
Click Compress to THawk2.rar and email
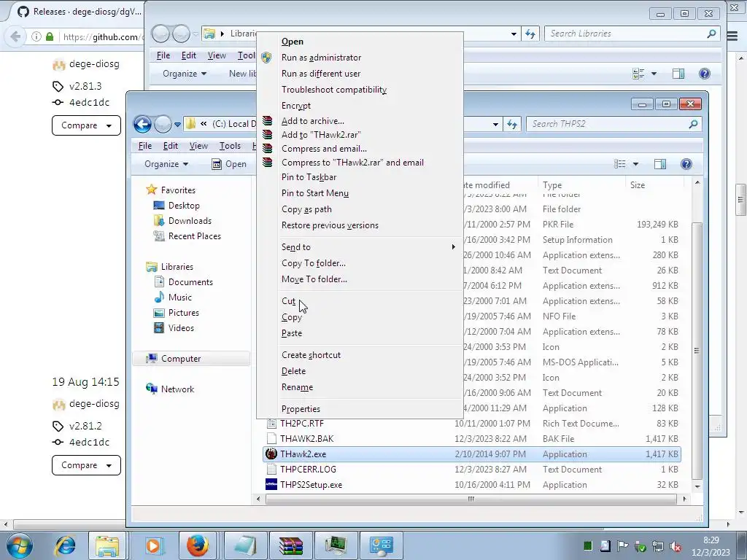(x=352, y=163)
